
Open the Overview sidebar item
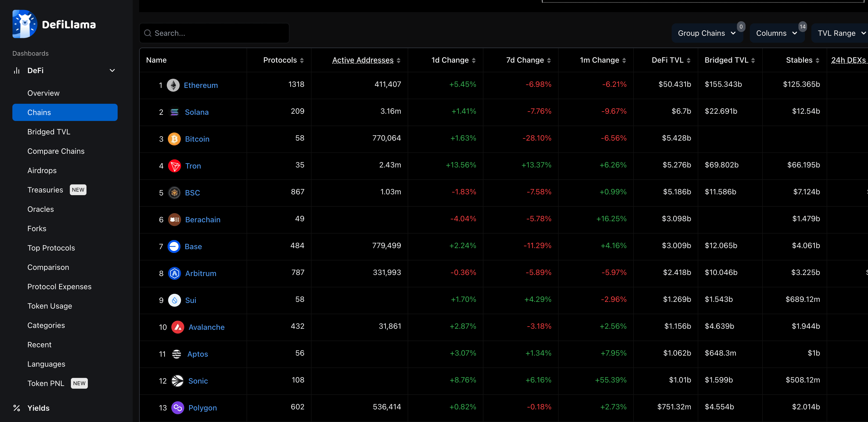click(x=44, y=93)
